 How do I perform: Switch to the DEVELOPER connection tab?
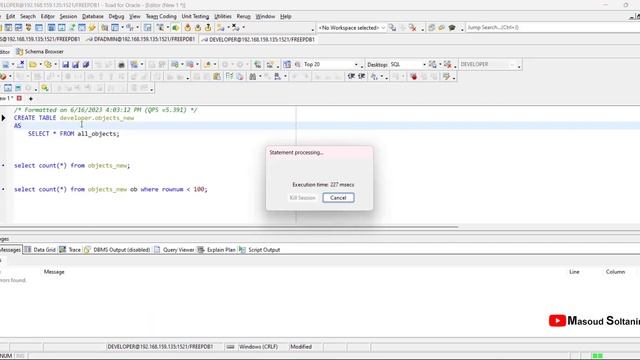tap(258, 40)
